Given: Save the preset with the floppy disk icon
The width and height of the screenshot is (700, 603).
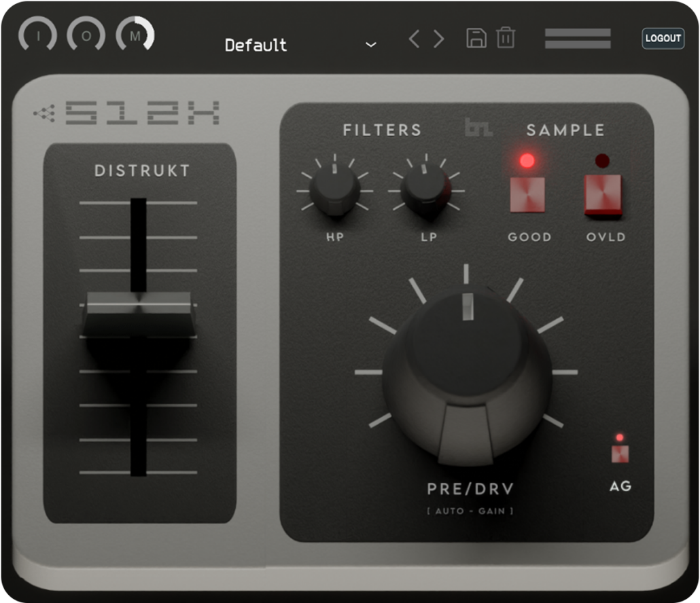Looking at the screenshot, I should pyautogui.click(x=476, y=38).
